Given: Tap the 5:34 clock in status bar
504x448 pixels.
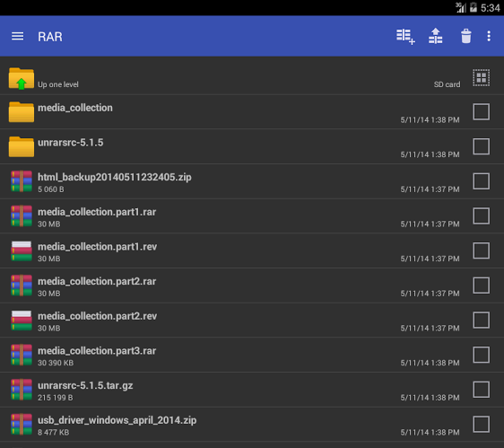Looking at the screenshot, I should pos(491,8).
